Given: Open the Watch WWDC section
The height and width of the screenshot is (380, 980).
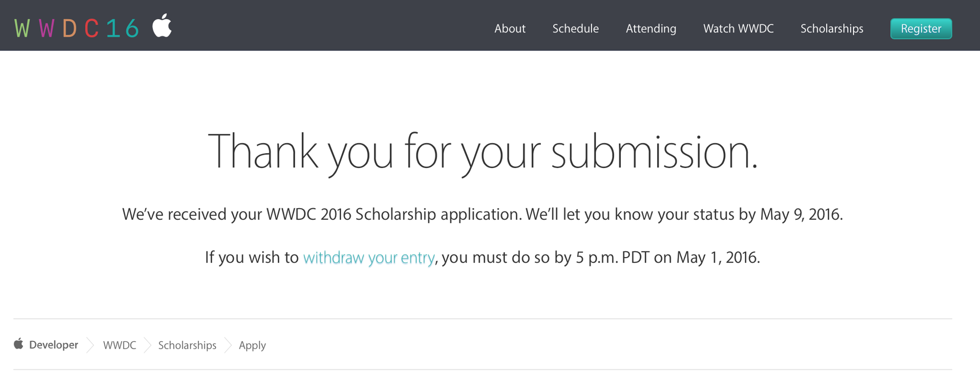Looking at the screenshot, I should (x=738, y=28).
